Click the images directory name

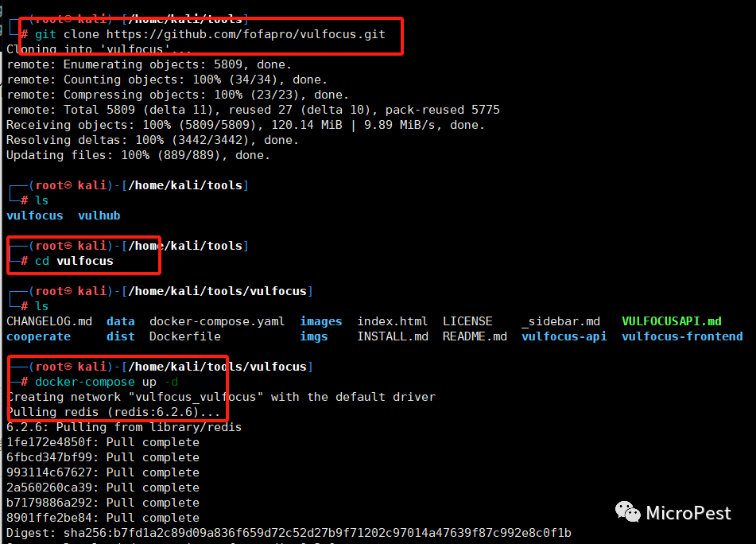click(x=321, y=321)
